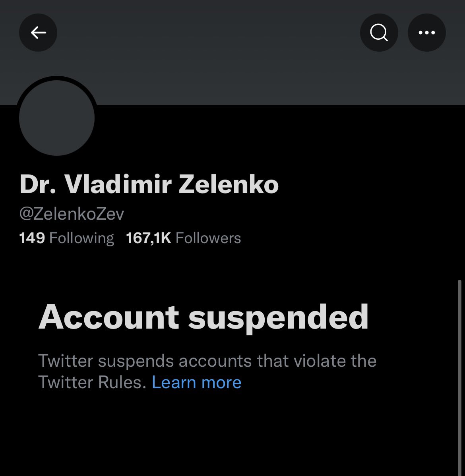Open the 149 Following list
The height and width of the screenshot is (476, 465).
pos(67,238)
